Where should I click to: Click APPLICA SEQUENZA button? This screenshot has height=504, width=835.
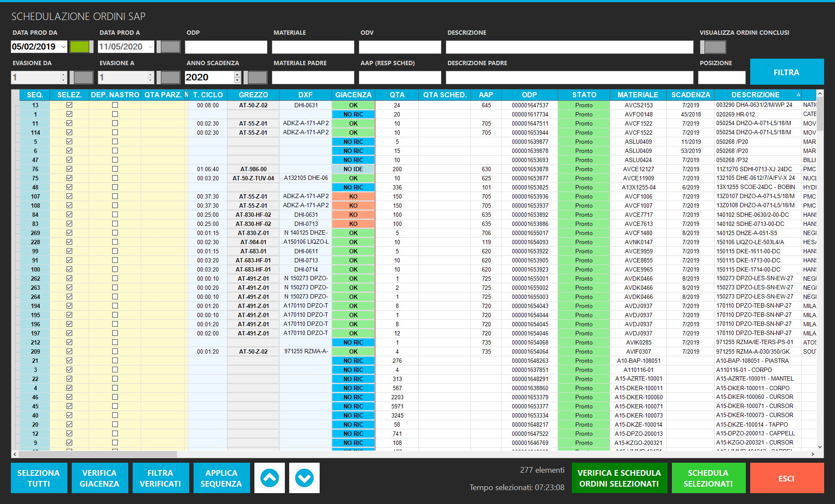pyautogui.click(x=221, y=478)
